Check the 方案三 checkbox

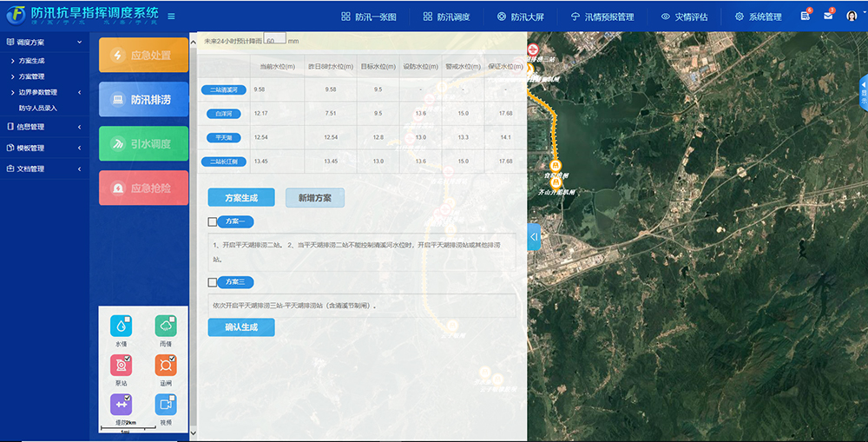click(213, 282)
